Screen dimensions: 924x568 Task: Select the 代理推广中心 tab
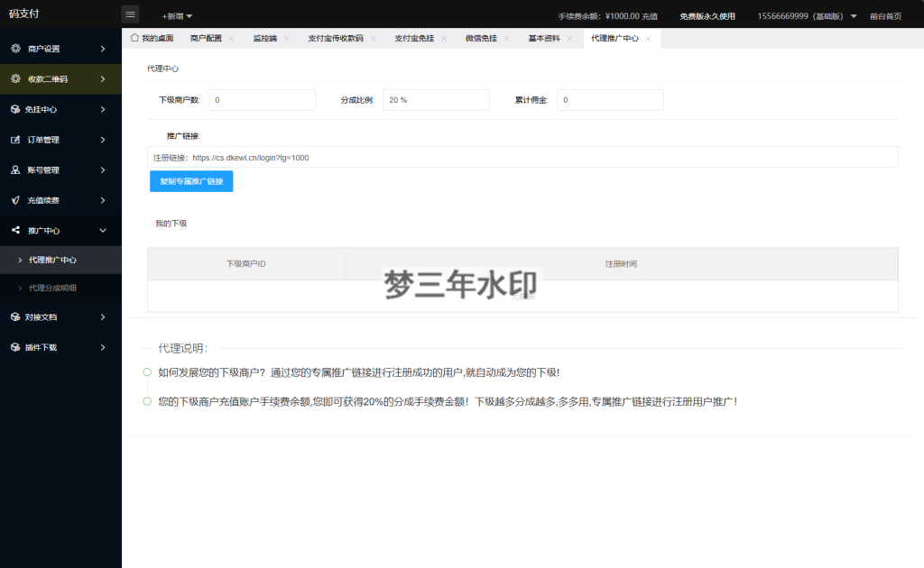614,38
